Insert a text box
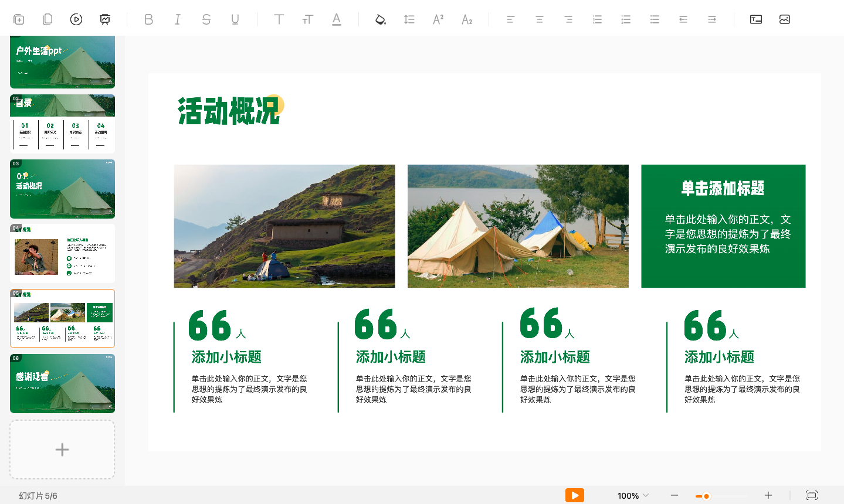The width and height of the screenshot is (844, 504). coord(755,19)
